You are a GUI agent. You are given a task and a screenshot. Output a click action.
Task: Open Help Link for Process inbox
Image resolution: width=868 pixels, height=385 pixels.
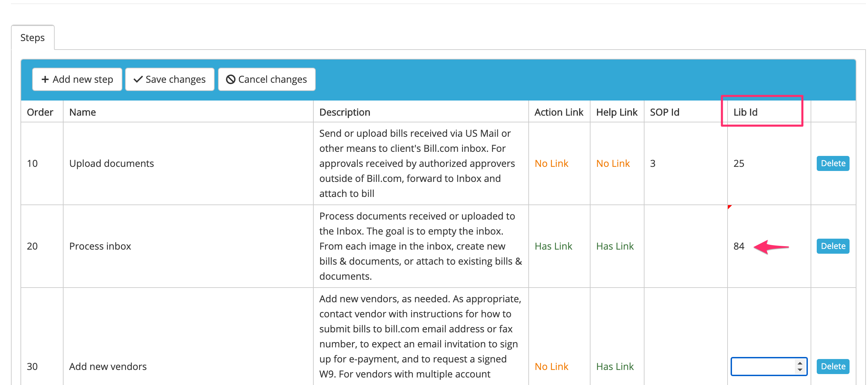pos(615,246)
